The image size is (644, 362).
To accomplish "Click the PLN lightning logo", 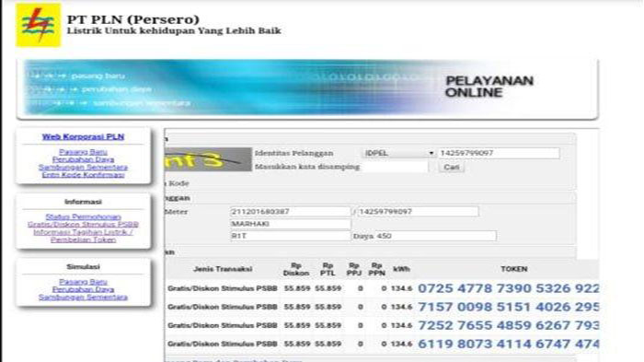I will click(39, 25).
